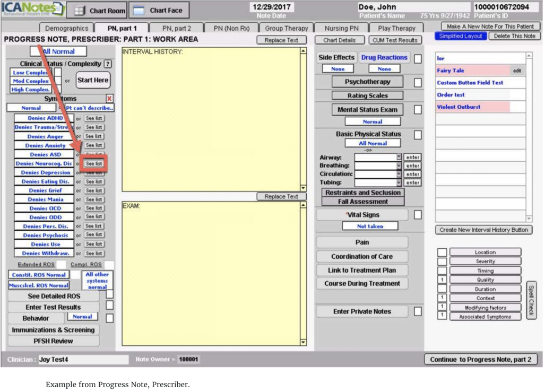Screen dimensions: 545x392
Task: Click enter button beside Airway
Action: (412, 158)
